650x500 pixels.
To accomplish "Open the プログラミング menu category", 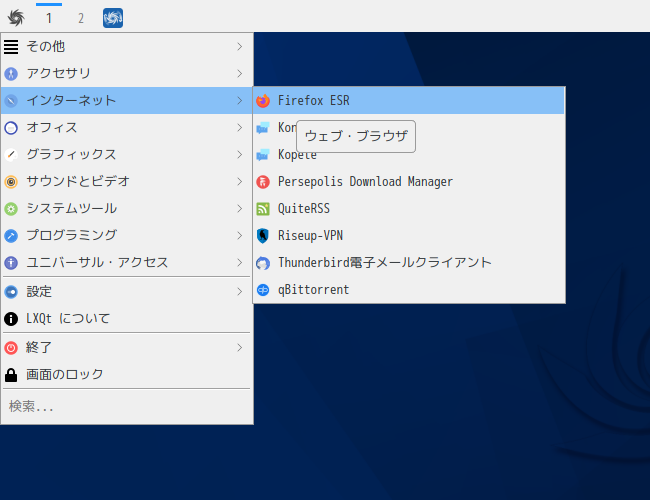I will (x=127, y=235).
